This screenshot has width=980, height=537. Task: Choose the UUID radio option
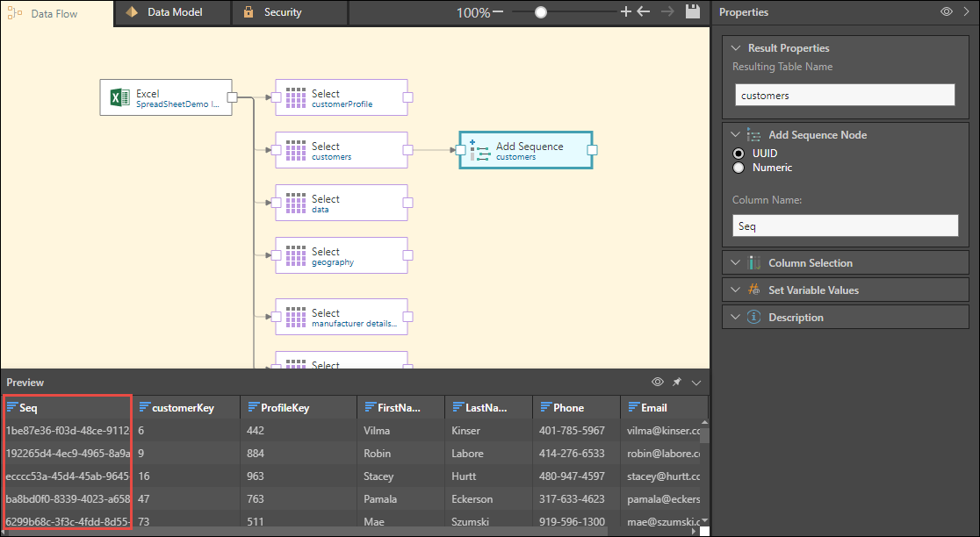click(x=739, y=154)
